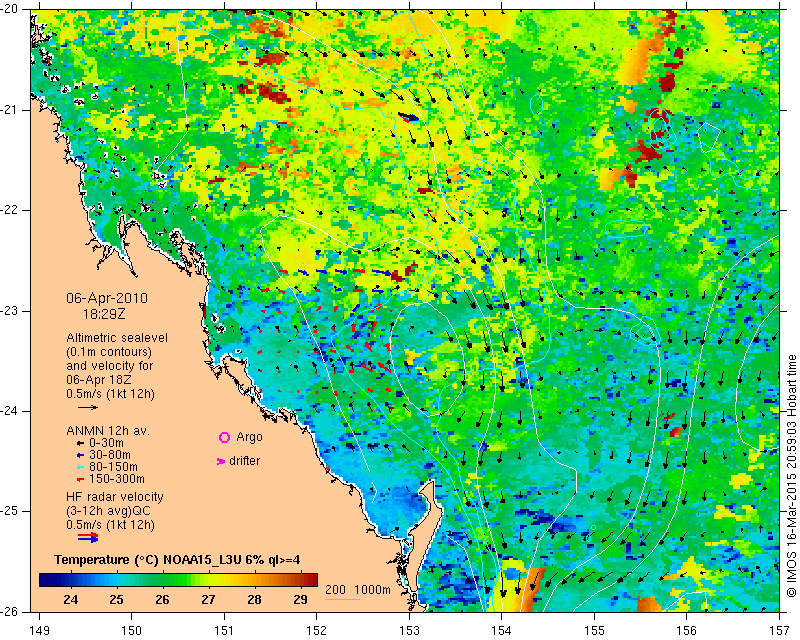Click the date label 06-Apr-2010
Viewport: 800px width, 640px height.
point(107,298)
